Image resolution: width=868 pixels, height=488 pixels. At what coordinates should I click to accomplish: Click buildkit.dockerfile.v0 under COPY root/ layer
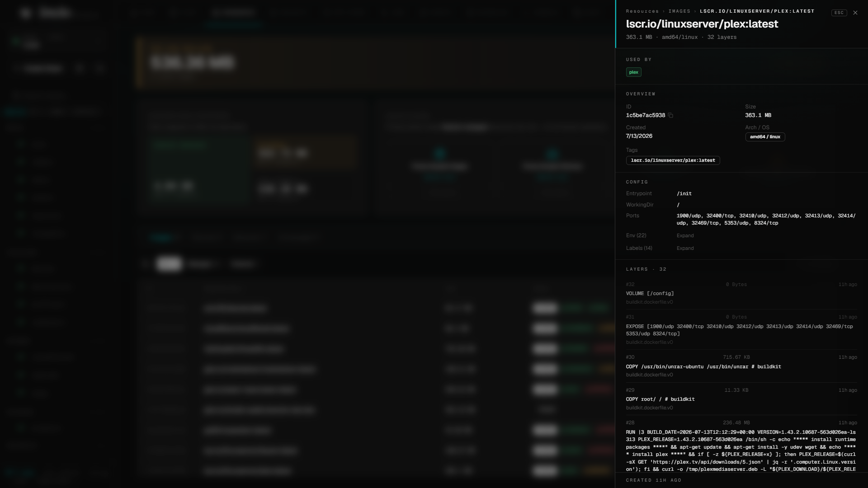click(x=649, y=408)
